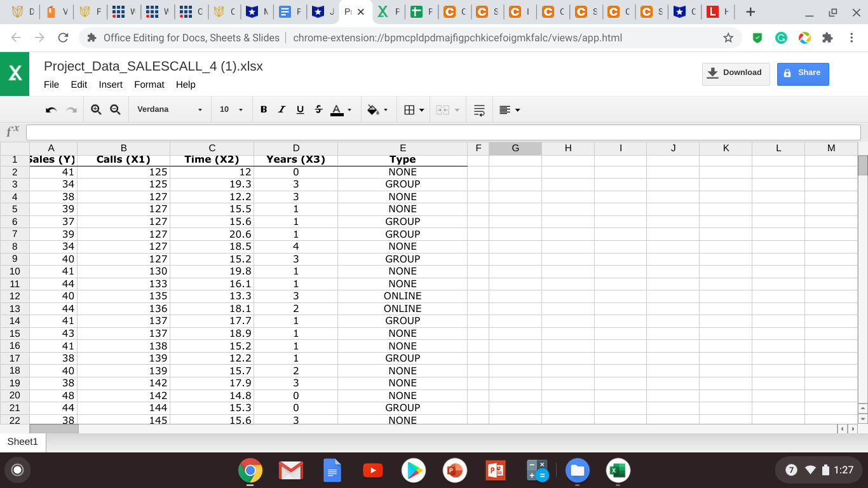Toggle text wrapping
Screen dimensions: 868x488
(480, 110)
